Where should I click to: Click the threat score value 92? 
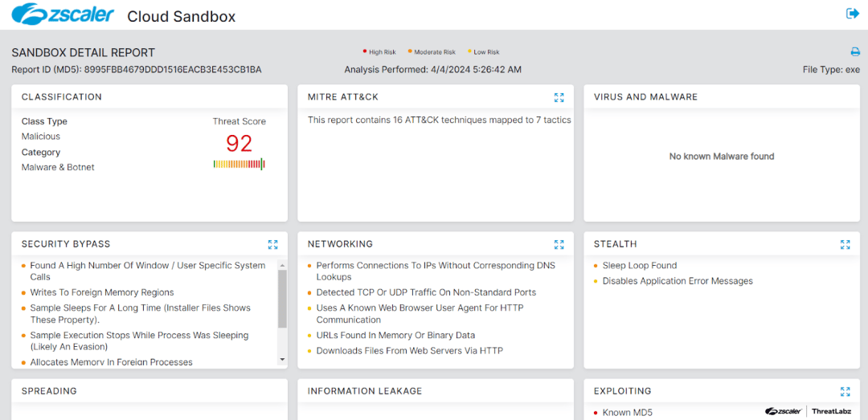tap(239, 143)
